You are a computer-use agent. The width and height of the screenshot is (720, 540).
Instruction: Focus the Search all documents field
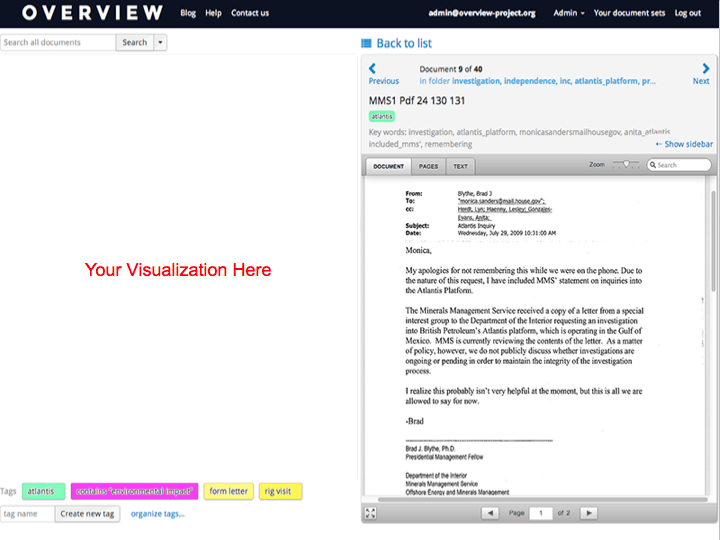click(58, 42)
